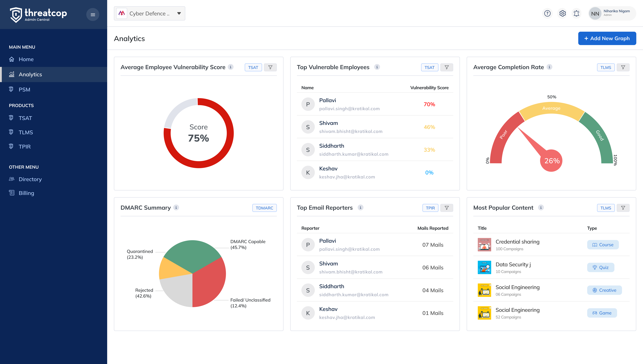The height and width of the screenshot is (364, 643).
Task: Click Quiz type badge for Data Security j
Action: (600, 268)
